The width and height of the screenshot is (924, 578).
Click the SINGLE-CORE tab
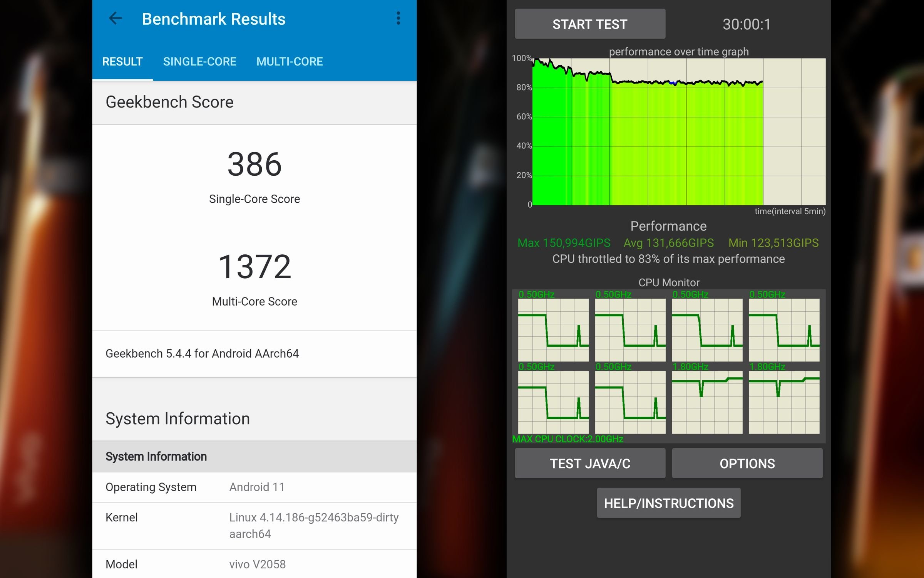(199, 61)
